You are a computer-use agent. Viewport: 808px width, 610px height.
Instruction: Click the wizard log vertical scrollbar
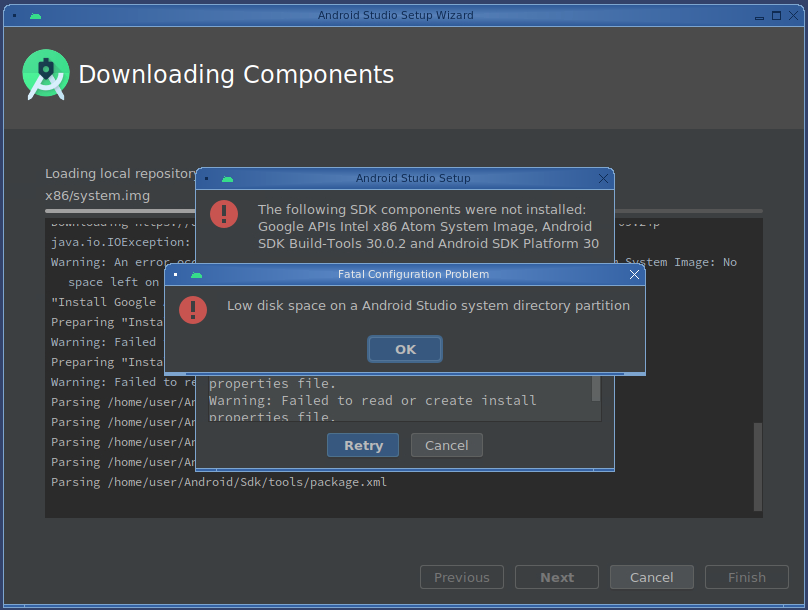click(x=758, y=467)
